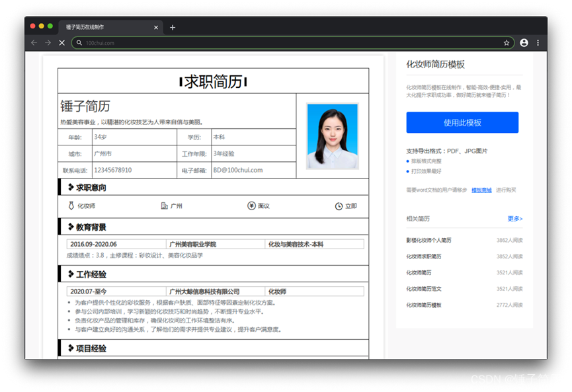Click the 支持导出格式：PDF、JPG图片 text
Screen dimensions: 572x392
coord(447,151)
